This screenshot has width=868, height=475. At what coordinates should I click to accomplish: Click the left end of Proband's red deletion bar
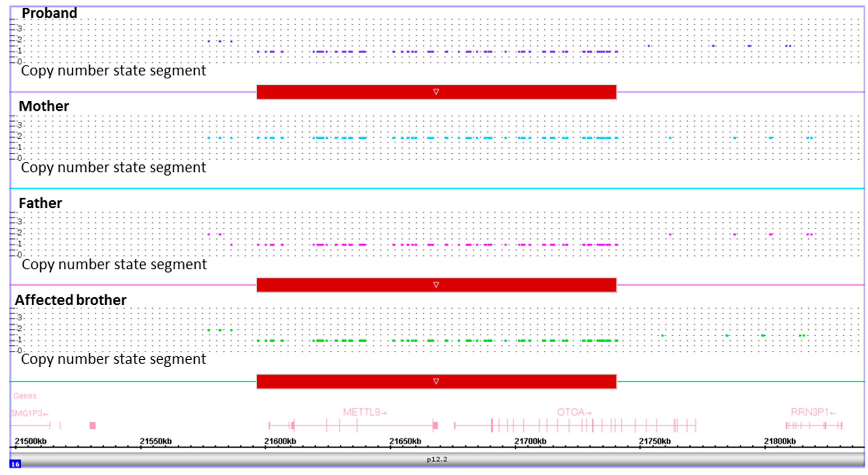(x=258, y=92)
